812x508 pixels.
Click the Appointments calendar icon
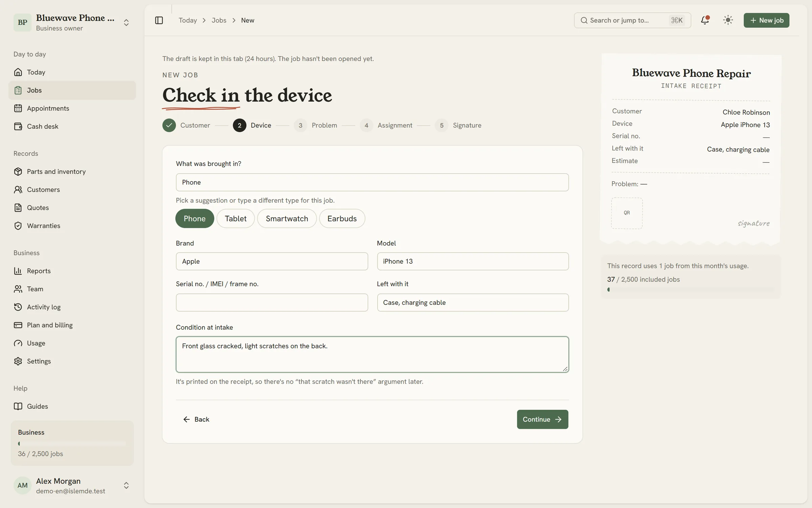(18, 108)
